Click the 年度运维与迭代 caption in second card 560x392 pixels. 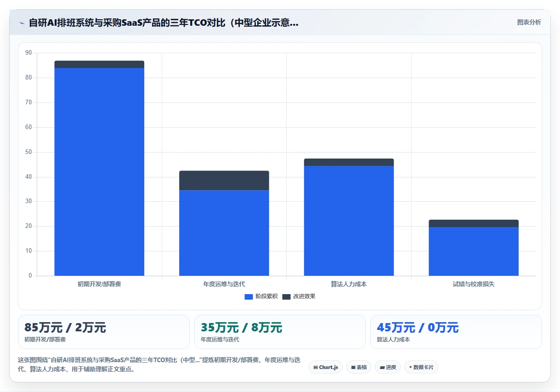[220, 340]
